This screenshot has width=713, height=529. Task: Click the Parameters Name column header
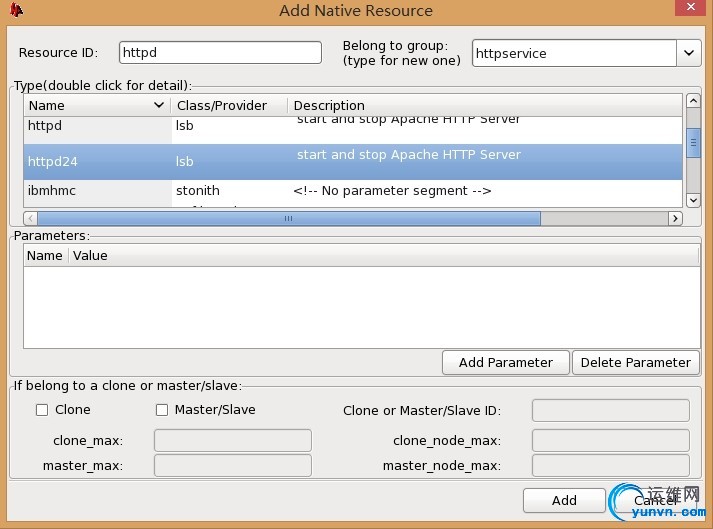(x=45, y=256)
